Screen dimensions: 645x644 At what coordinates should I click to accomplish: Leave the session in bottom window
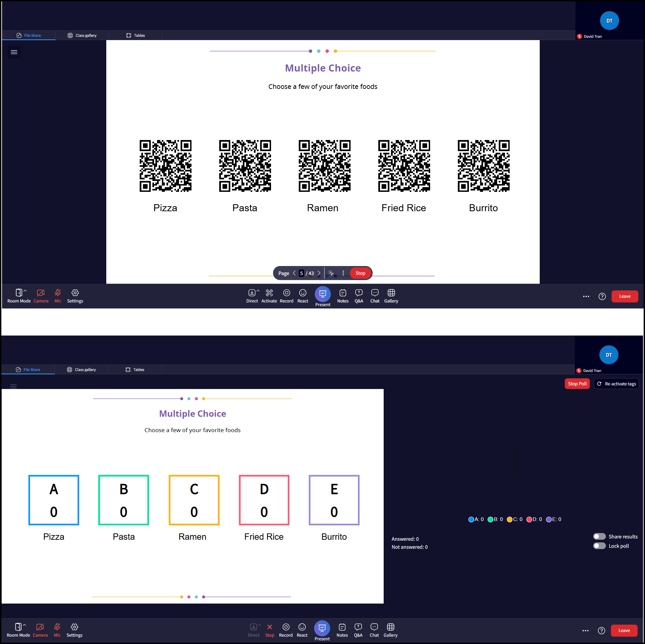click(x=624, y=631)
